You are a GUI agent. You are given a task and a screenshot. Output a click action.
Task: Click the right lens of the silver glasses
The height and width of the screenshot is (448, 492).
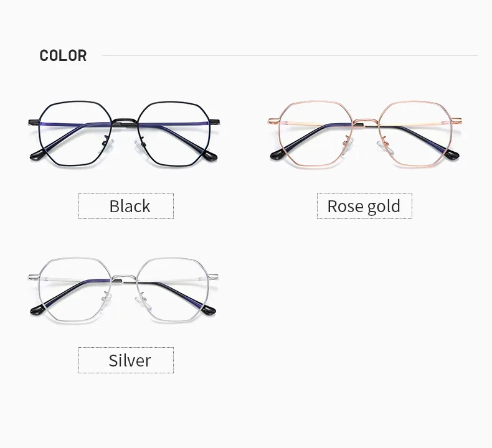click(173, 289)
